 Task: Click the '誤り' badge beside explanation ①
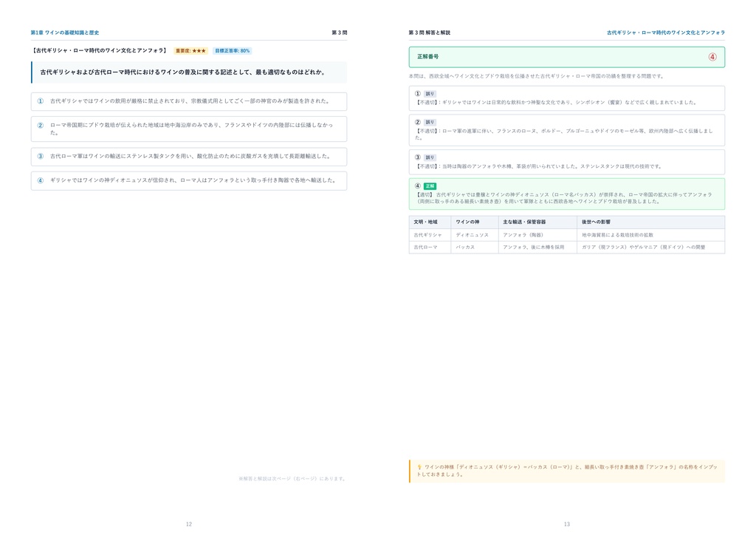(430, 94)
